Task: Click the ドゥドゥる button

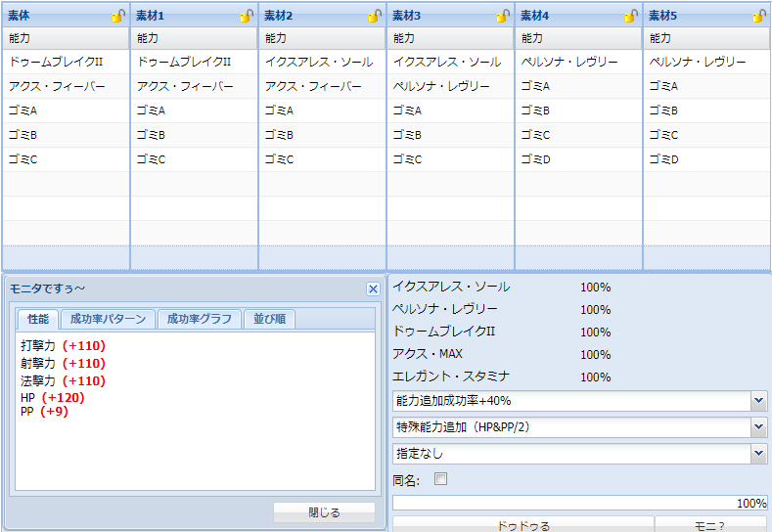Action: [522, 524]
